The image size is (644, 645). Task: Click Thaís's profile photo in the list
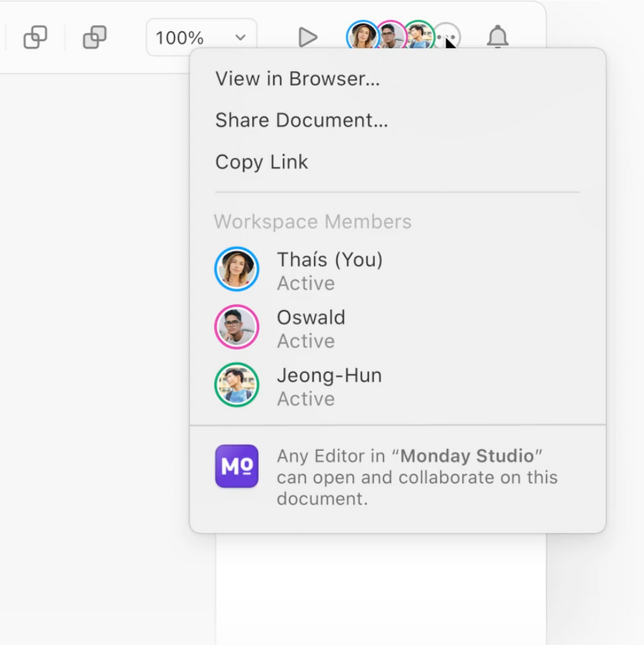(x=237, y=270)
